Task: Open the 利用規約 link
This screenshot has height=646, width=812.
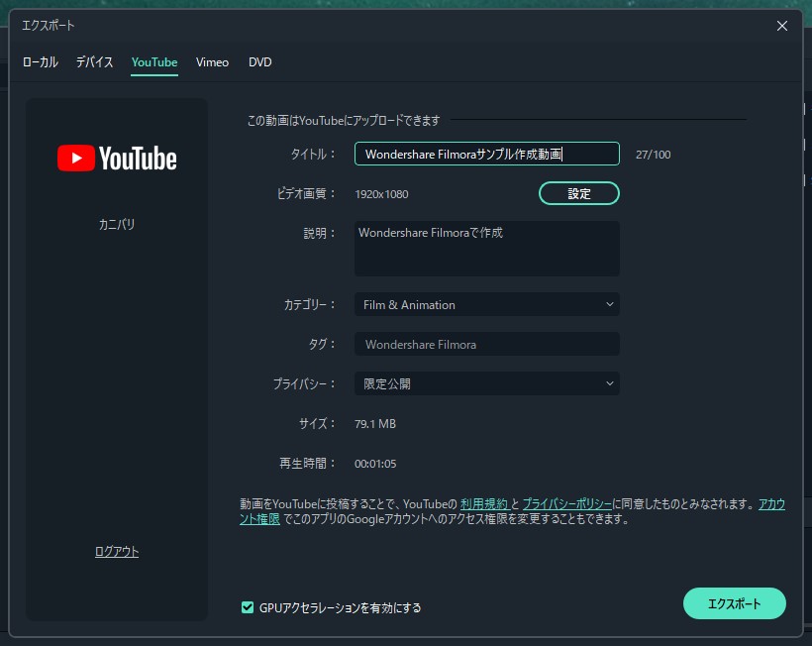Action: pyautogui.click(x=484, y=503)
